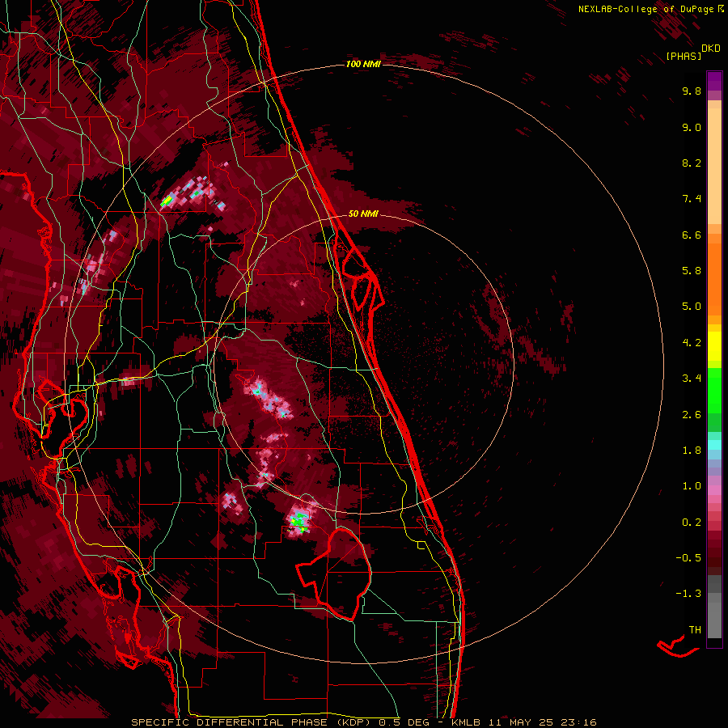The width and height of the screenshot is (728, 728).
Task: Click the 2.6 color scale value
Action: click(692, 415)
